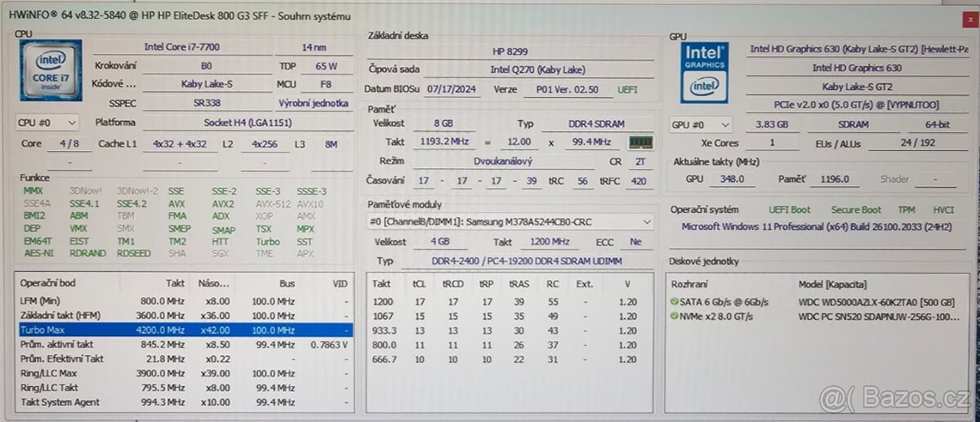Click the Kaby Lake-S GT2 GPU codename field
Screen dimensions: 980x422
[857, 87]
